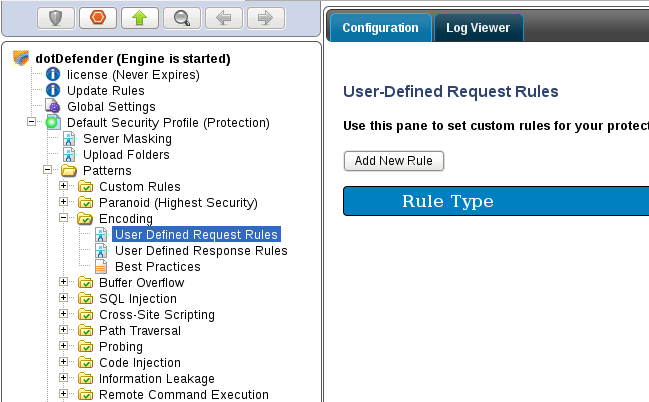Image resolution: width=649 pixels, height=402 pixels.
Task: Click the Add New Rule button
Action: [x=394, y=161]
